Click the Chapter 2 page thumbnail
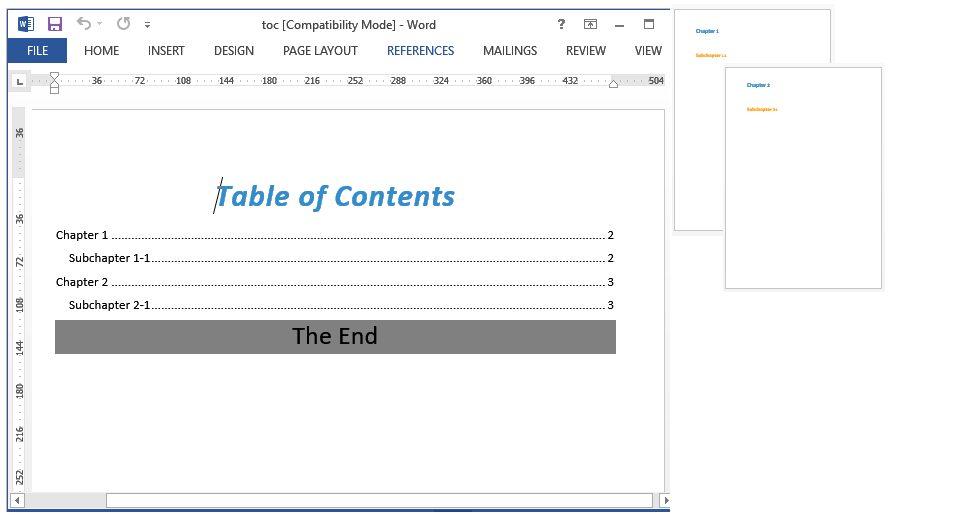 [x=803, y=178]
